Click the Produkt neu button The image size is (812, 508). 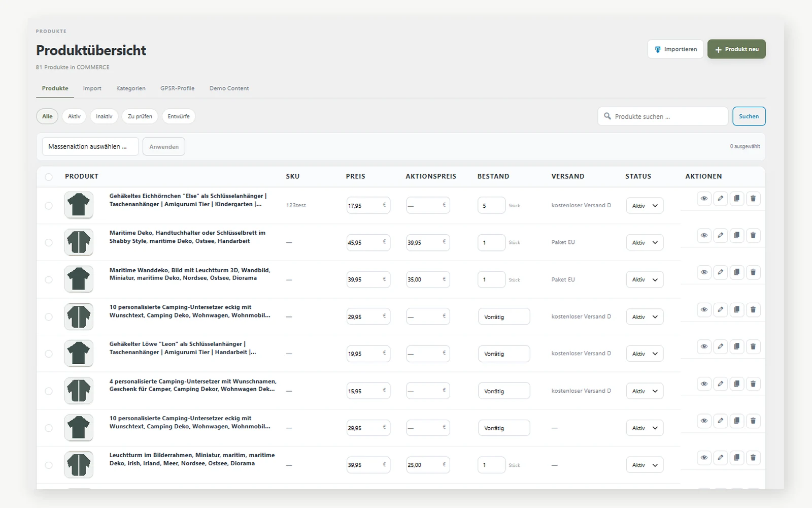click(736, 49)
